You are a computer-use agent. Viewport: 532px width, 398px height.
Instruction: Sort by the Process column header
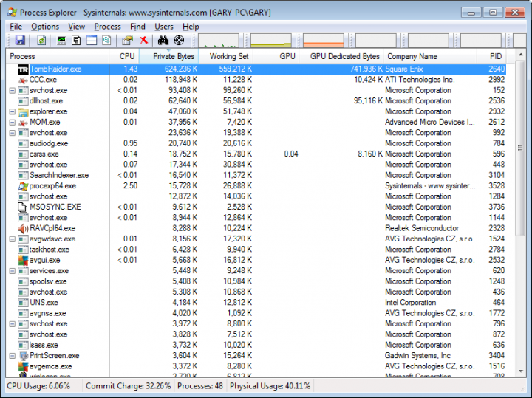[58, 56]
